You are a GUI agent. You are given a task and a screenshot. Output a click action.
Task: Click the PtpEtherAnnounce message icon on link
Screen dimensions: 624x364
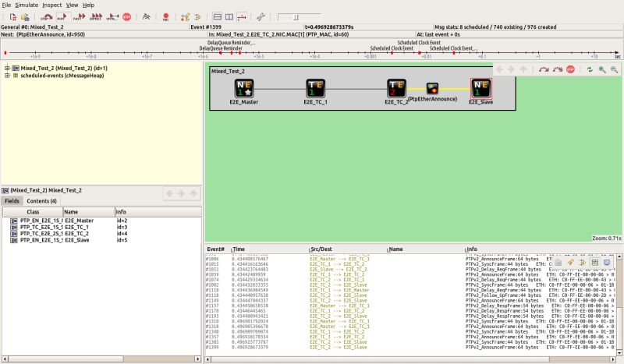tap(433, 88)
